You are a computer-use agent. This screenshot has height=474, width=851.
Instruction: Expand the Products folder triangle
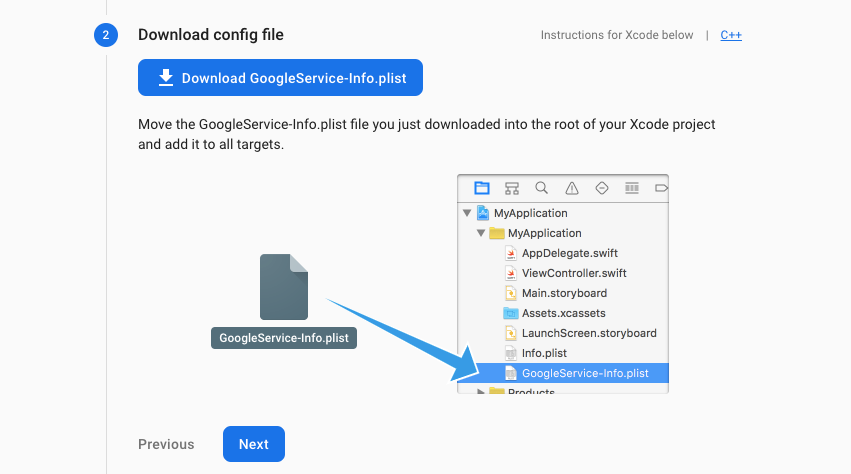(x=480, y=391)
